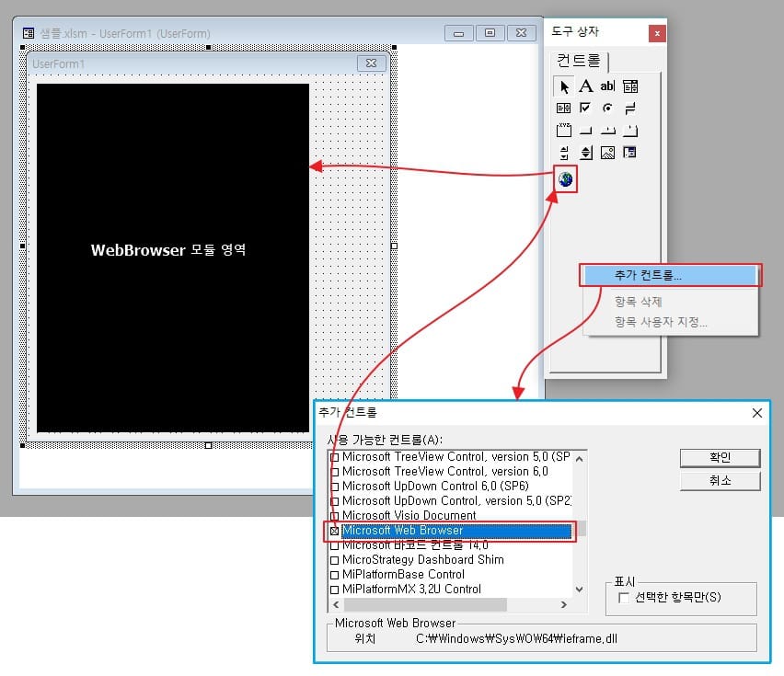Check MiPlatformMX 3.2U Control

335,590
